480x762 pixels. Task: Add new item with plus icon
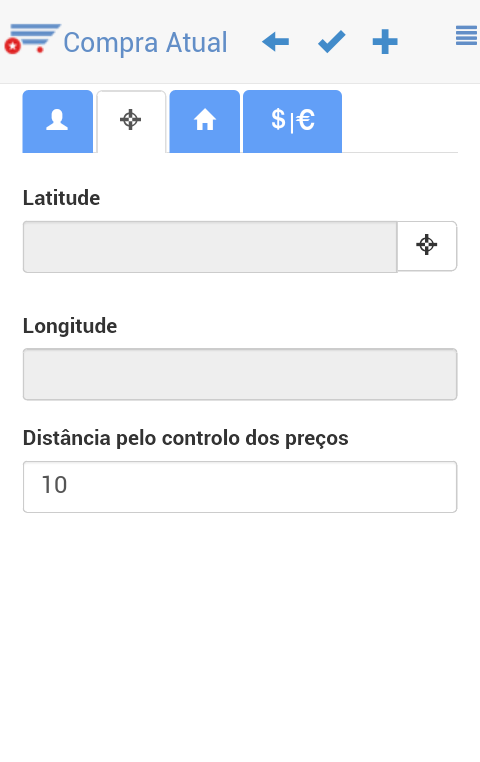(385, 42)
